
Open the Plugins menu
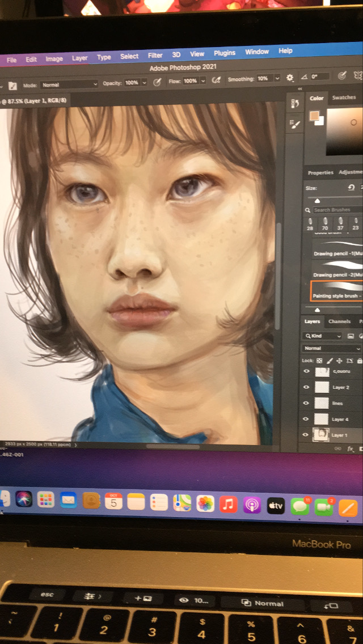click(225, 53)
